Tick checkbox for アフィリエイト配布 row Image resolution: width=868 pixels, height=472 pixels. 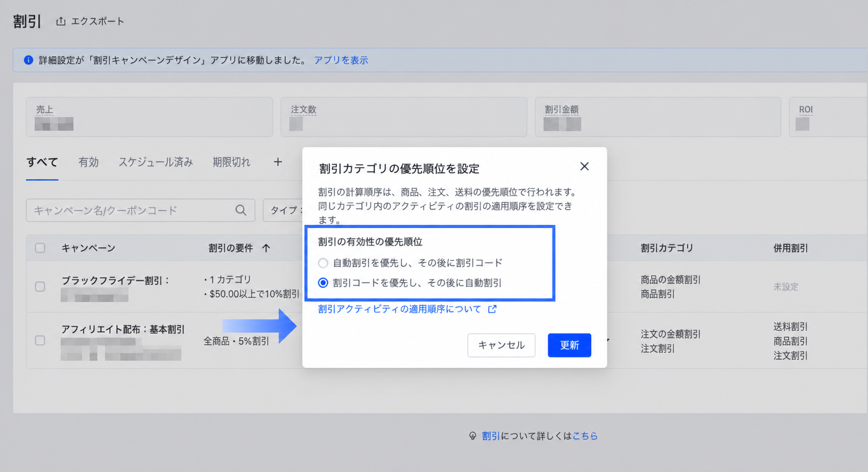(x=40, y=340)
